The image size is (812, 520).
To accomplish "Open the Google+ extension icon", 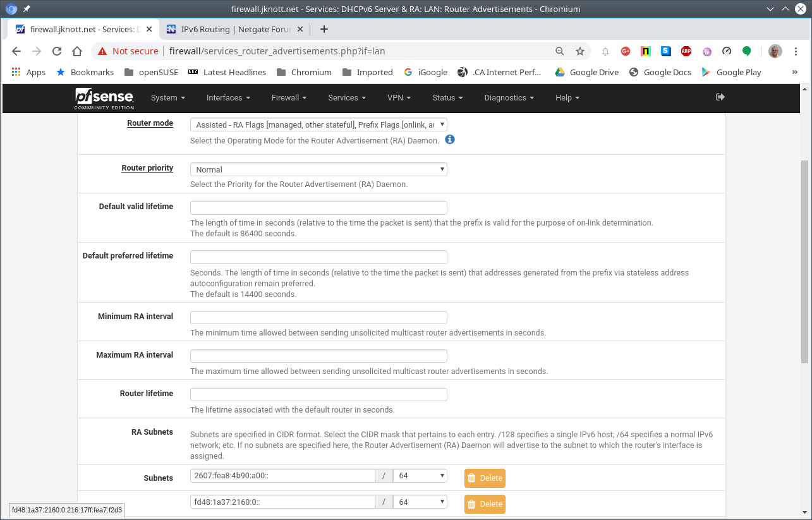I will pyautogui.click(x=626, y=51).
